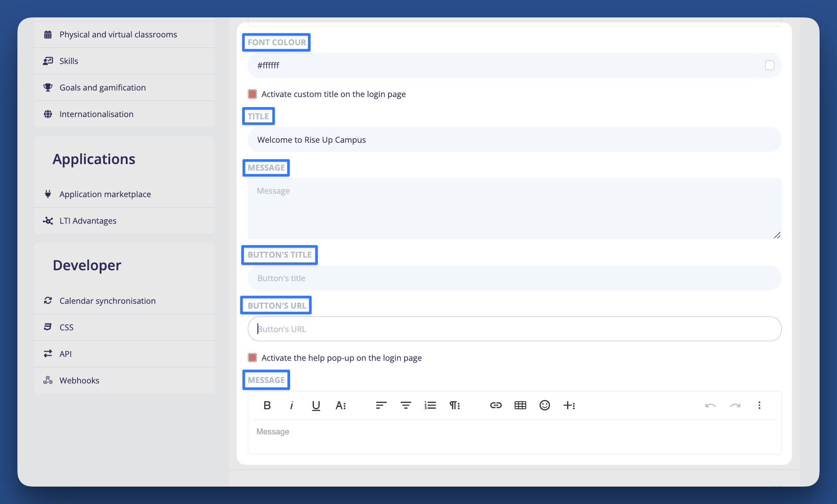Open Skills settings page
The height and width of the screenshot is (504, 837).
125,61
